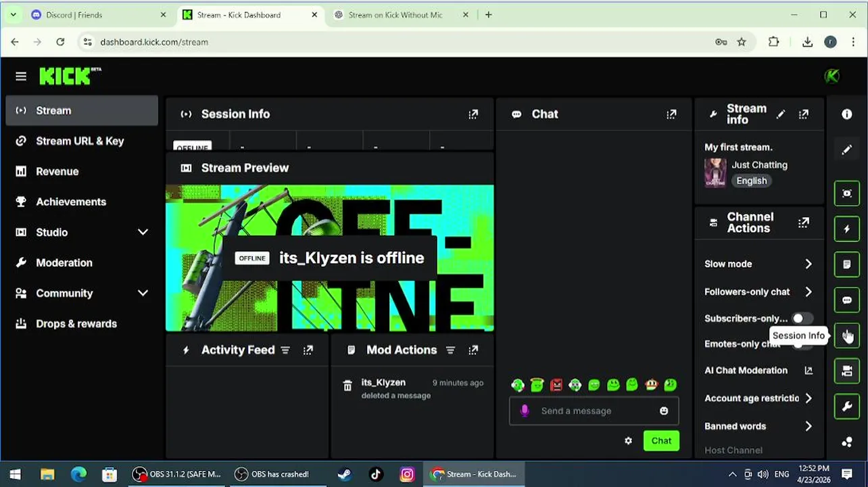Open Followers-only chat options
The width and height of the screenshot is (868, 487).
[758, 292]
